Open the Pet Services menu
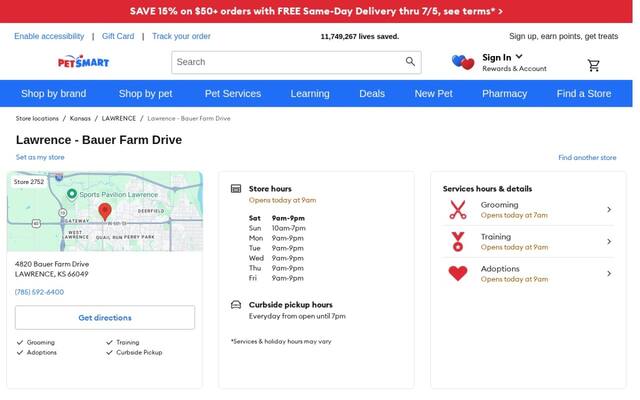 [x=233, y=93]
